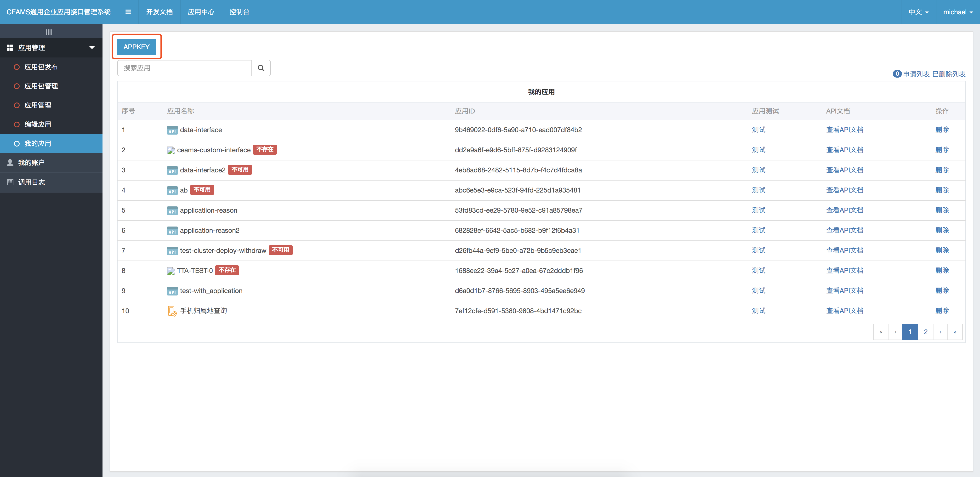Delete the TTA-TEST-0 app

coord(942,270)
